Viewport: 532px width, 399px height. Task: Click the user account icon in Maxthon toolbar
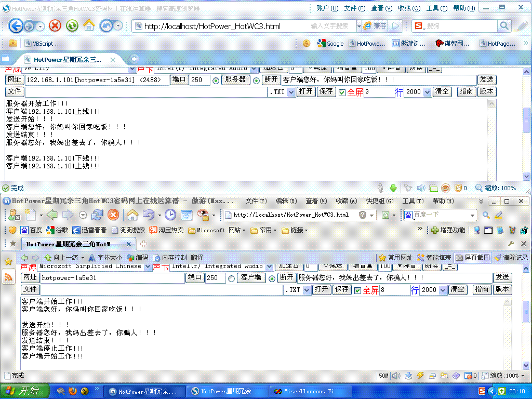pyautogui.click(x=14, y=215)
